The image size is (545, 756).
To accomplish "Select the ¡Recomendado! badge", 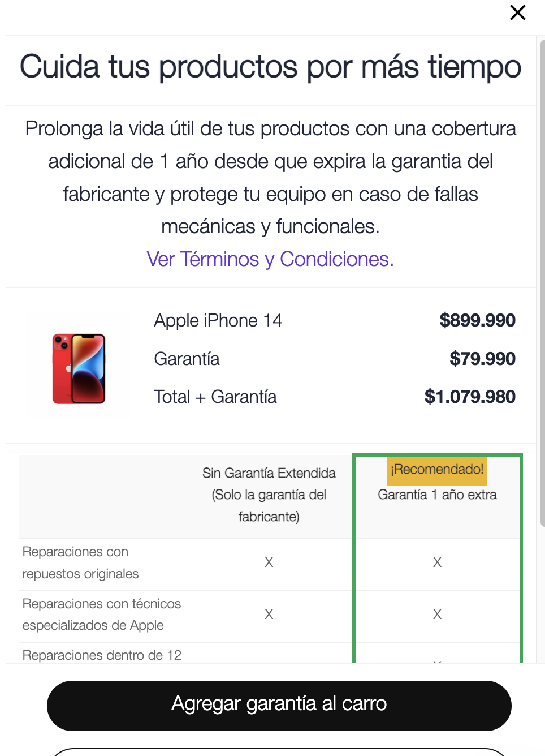I will click(437, 470).
